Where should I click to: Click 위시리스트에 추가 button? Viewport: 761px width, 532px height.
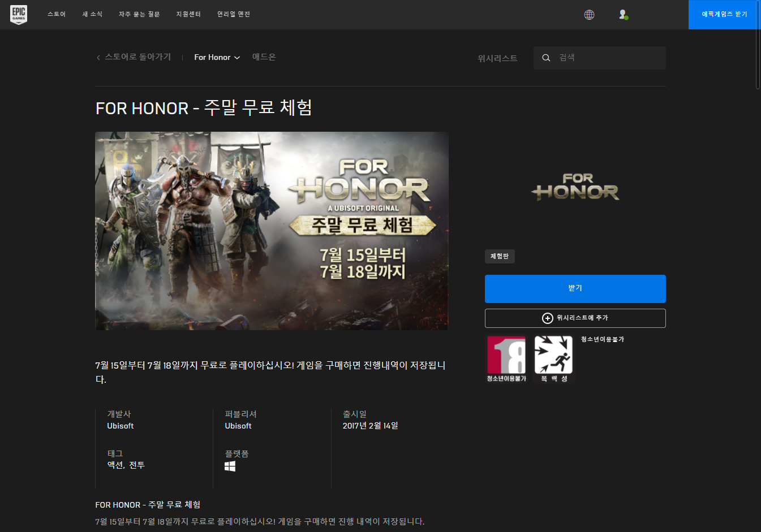click(575, 318)
